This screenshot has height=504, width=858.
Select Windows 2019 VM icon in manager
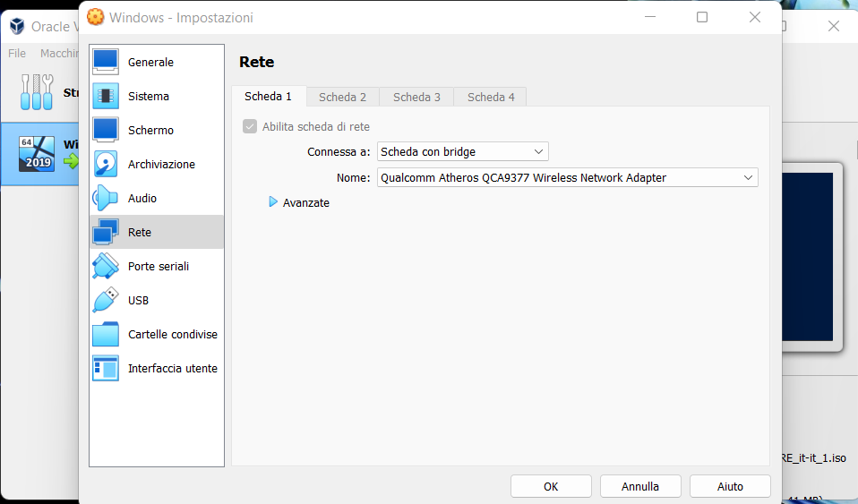coord(37,154)
